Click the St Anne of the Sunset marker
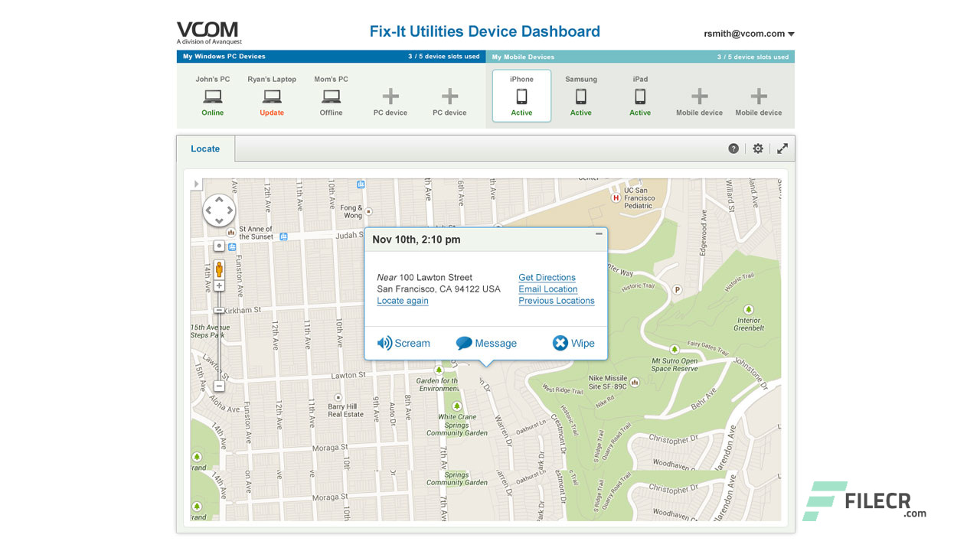Image resolution: width=980 pixels, height=551 pixels. point(230,232)
